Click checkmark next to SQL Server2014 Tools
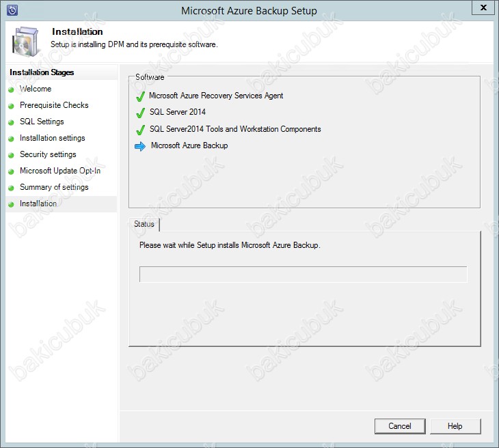The image size is (499, 448). (x=140, y=130)
